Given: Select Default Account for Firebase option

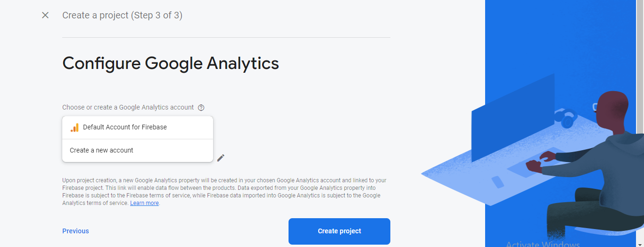Looking at the screenshot, I should [x=138, y=128].
